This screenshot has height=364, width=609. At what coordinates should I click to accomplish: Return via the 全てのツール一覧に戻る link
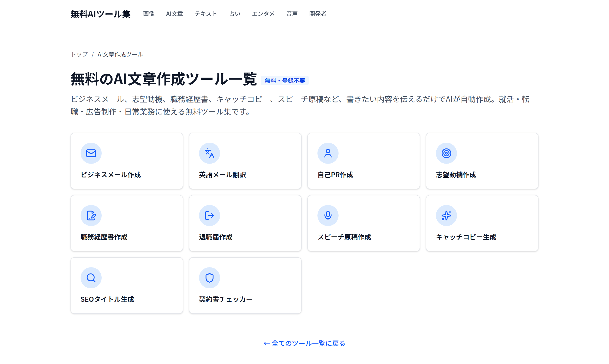[304, 343]
